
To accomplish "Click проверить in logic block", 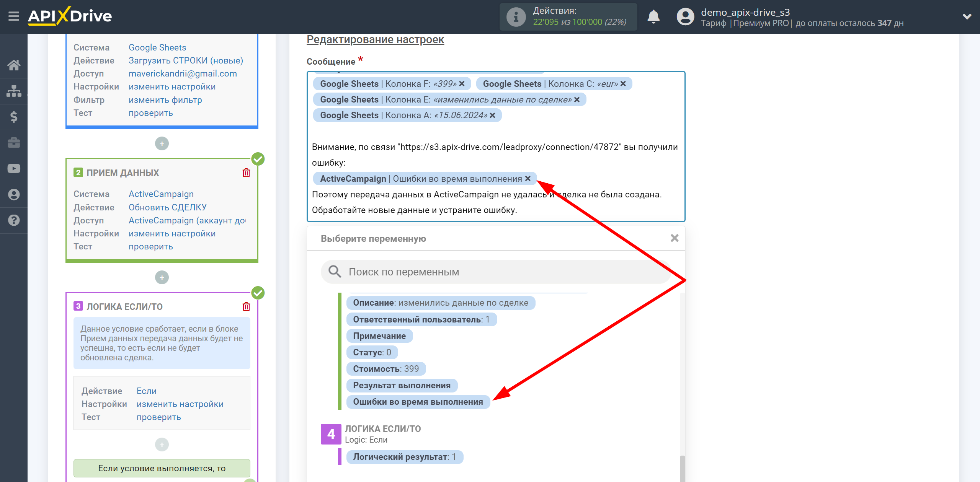I will tap(158, 417).
